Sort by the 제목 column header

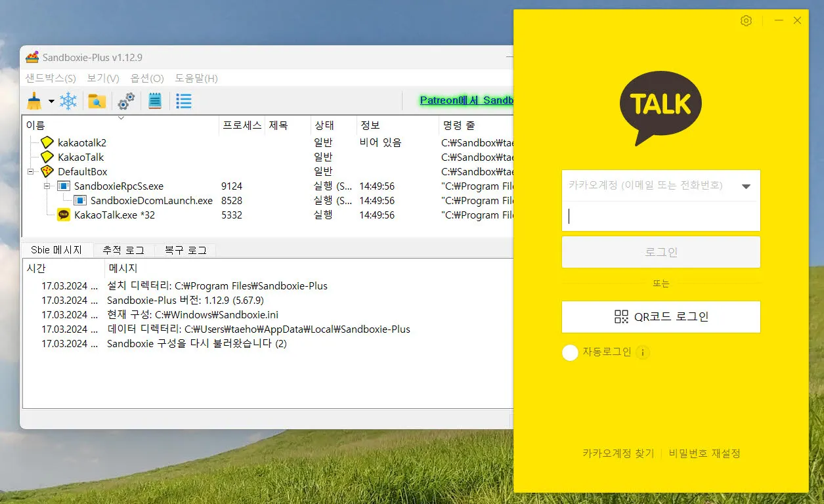[x=288, y=125]
